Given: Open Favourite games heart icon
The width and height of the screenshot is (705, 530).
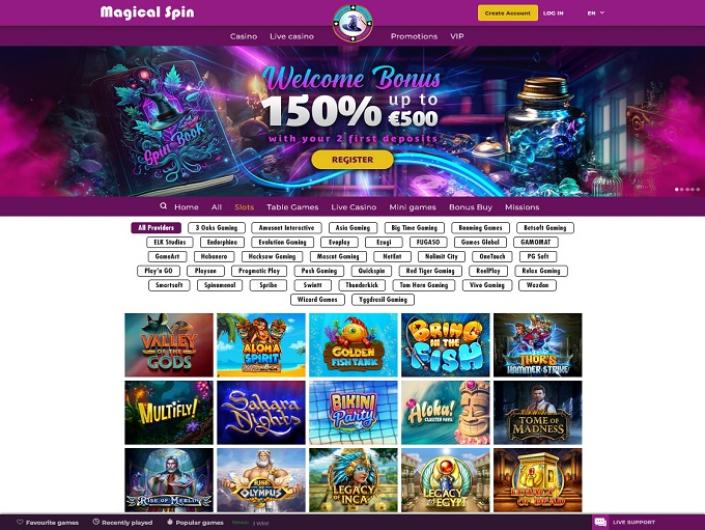Looking at the screenshot, I should click(20, 522).
